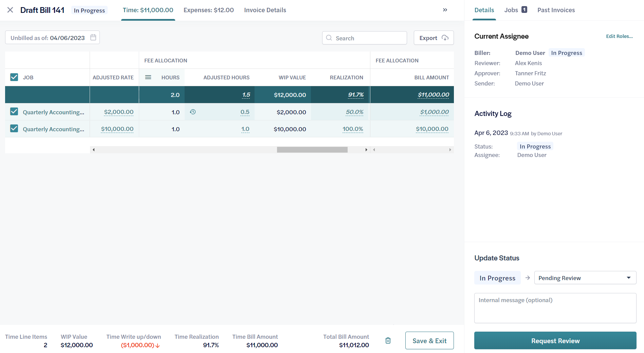Click the Export cloud download icon
The height and width of the screenshot is (353, 644).
click(x=445, y=38)
